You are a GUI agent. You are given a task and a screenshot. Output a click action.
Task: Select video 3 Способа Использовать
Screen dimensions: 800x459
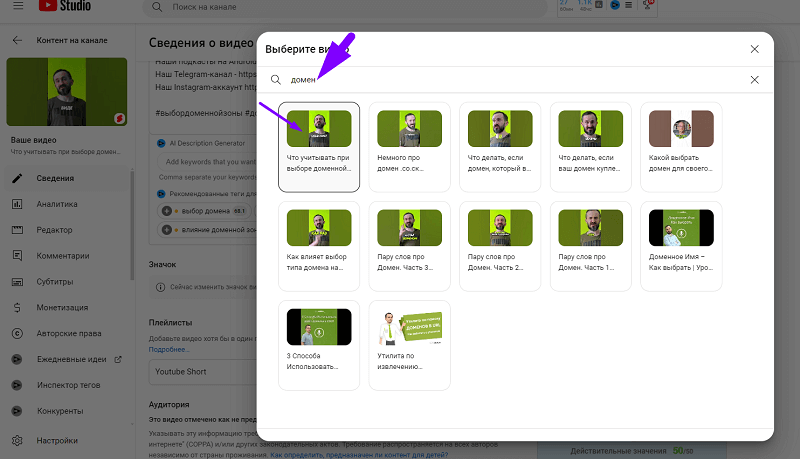(x=319, y=345)
